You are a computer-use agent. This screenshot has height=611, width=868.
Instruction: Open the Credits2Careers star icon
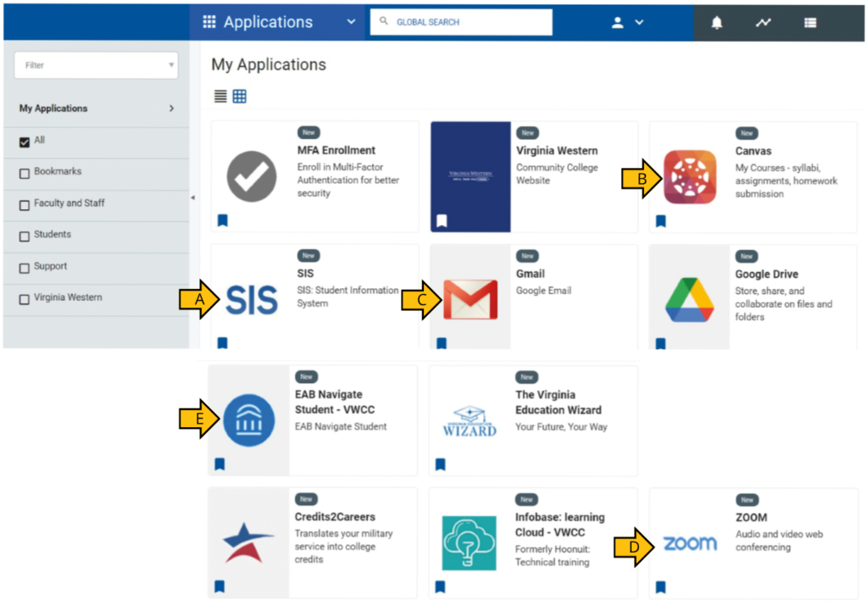pyautogui.click(x=248, y=542)
